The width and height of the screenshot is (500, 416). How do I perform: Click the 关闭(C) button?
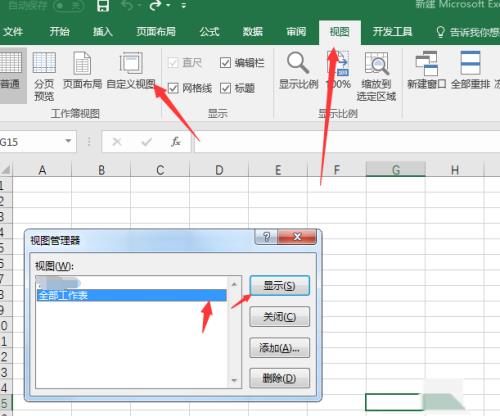279,317
